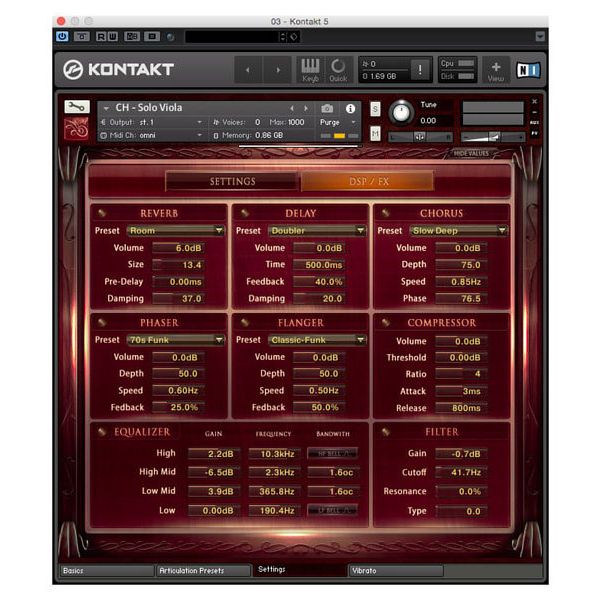Open the Flanger preset dropdown showing Classic-Funk
Image resolution: width=600 pixels, height=600 pixels.
(317, 340)
